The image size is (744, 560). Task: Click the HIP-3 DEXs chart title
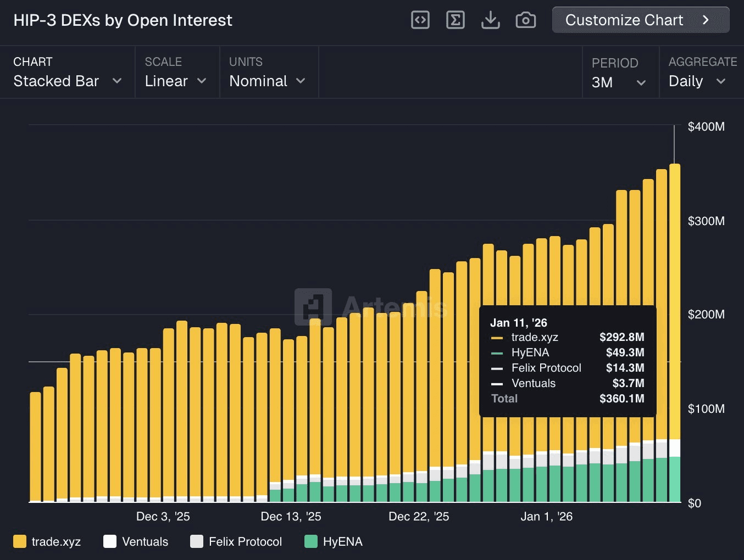click(123, 20)
